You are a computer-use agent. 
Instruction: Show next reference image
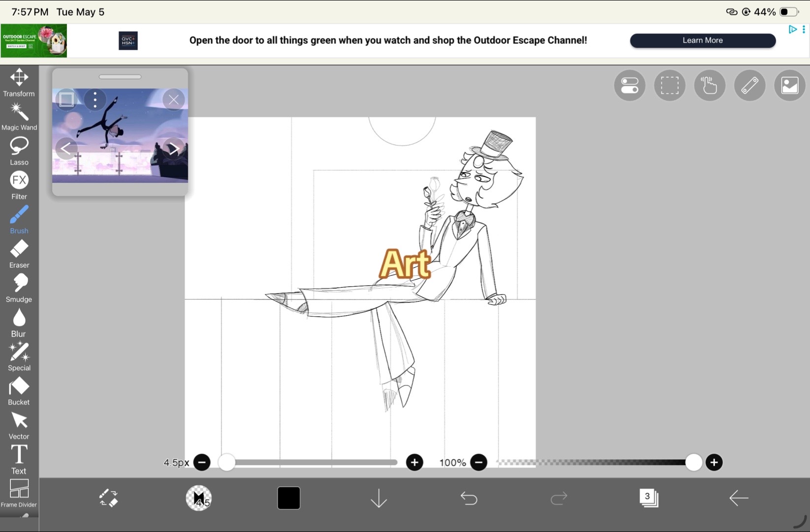(173, 148)
